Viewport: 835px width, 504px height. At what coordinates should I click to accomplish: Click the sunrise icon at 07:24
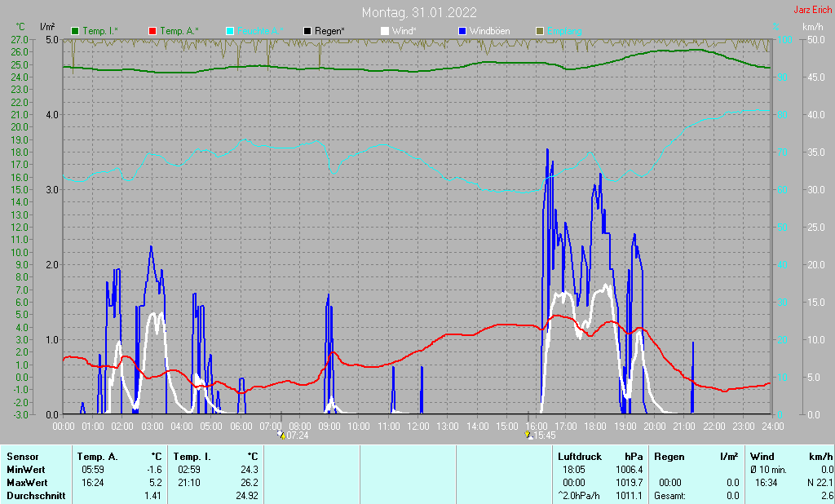281,435
